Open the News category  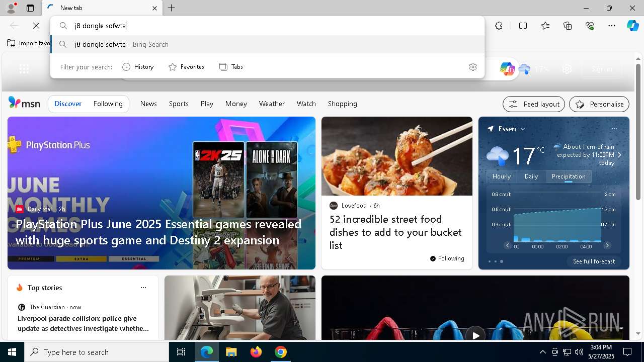(x=148, y=104)
